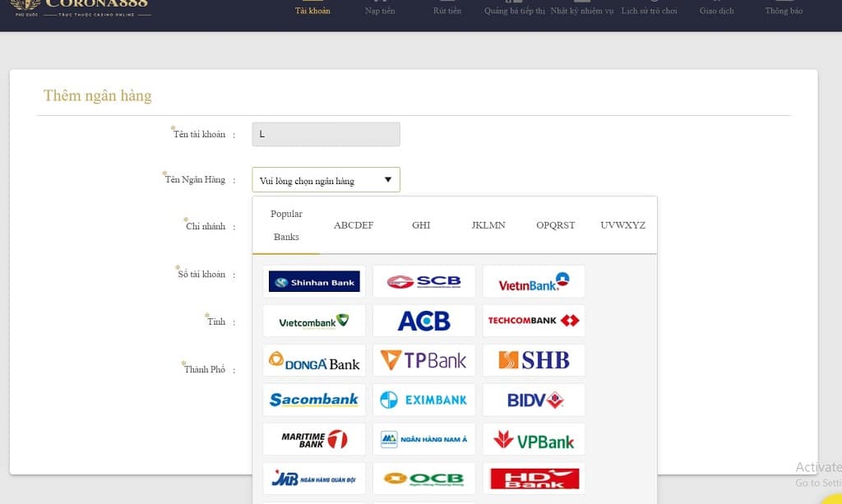Select the Shinhan Bank logo
The width and height of the screenshot is (842, 504).
[314, 281]
